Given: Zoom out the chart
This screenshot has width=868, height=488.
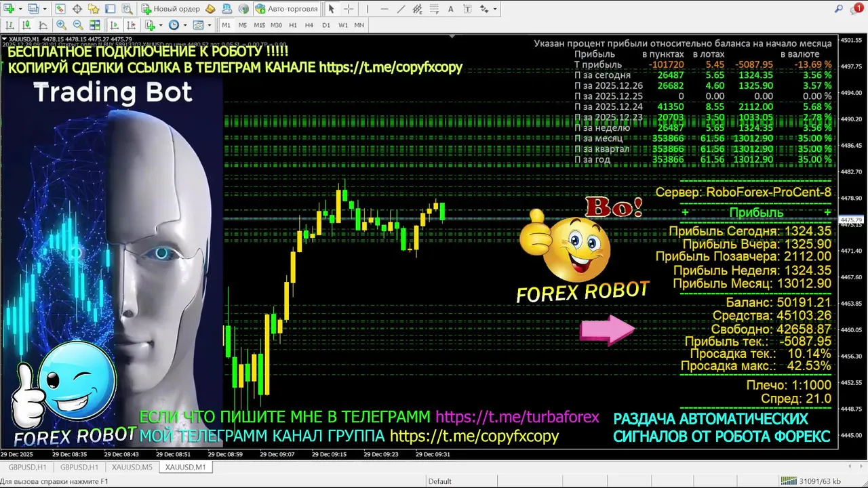Looking at the screenshot, I should coord(78,25).
